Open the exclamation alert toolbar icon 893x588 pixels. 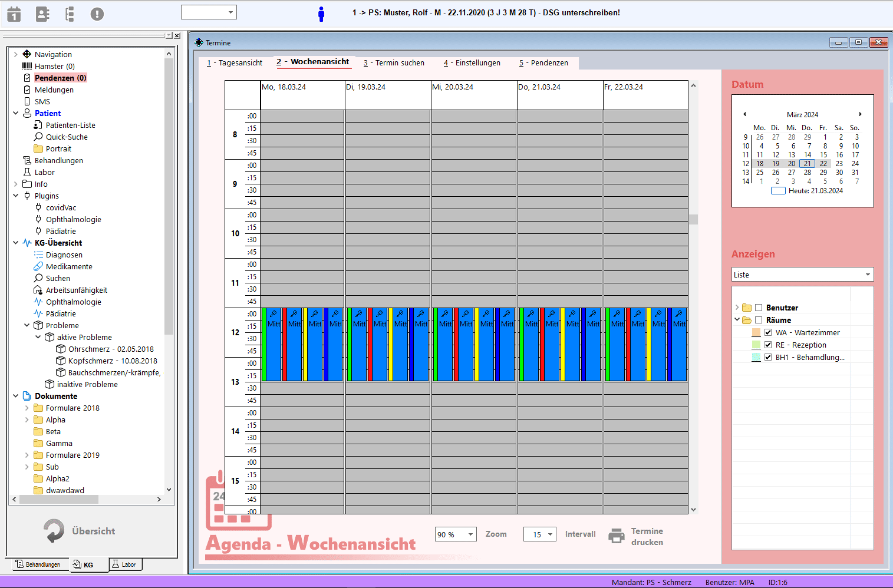[97, 14]
